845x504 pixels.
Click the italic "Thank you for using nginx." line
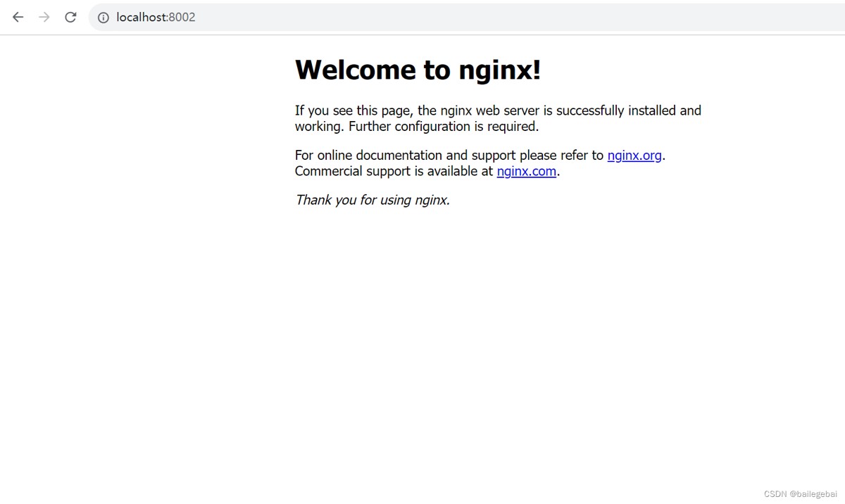tap(372, 200)
